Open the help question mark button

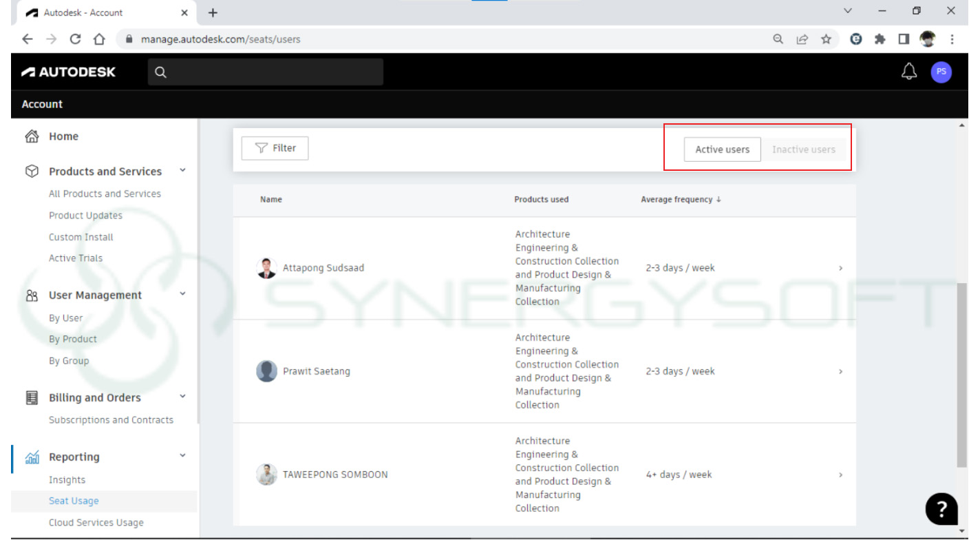tap(941, 509)
